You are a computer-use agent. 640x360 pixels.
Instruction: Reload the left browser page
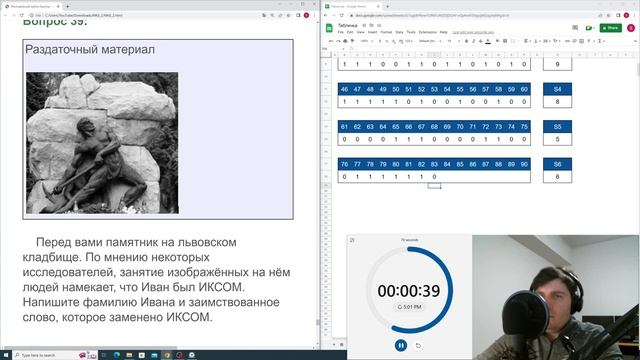click(x=22, y=15)
